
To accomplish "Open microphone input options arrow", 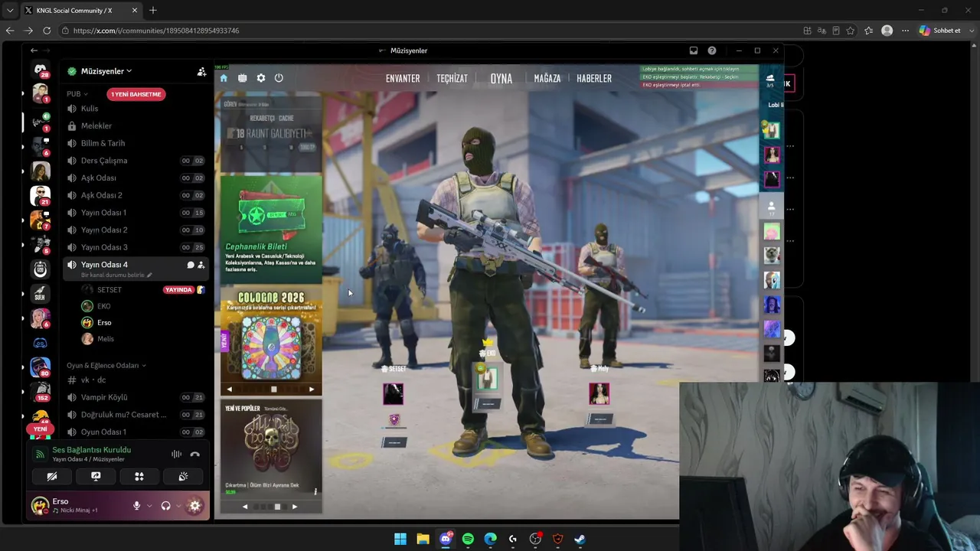I will 149,506.
